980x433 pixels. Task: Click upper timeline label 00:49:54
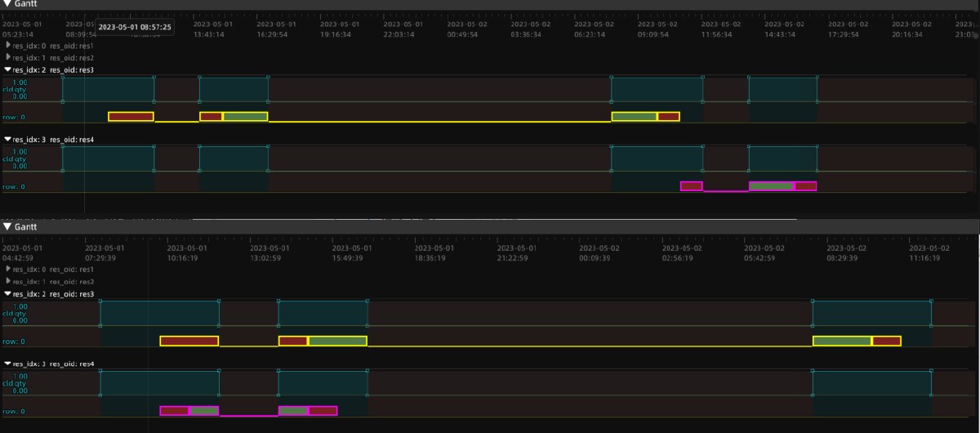tap(463, 35)
